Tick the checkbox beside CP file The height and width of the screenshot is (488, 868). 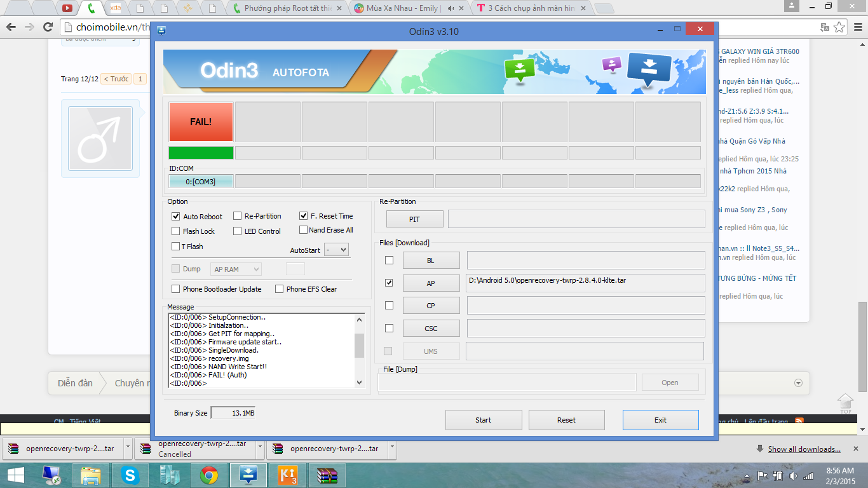click(389, 306)
